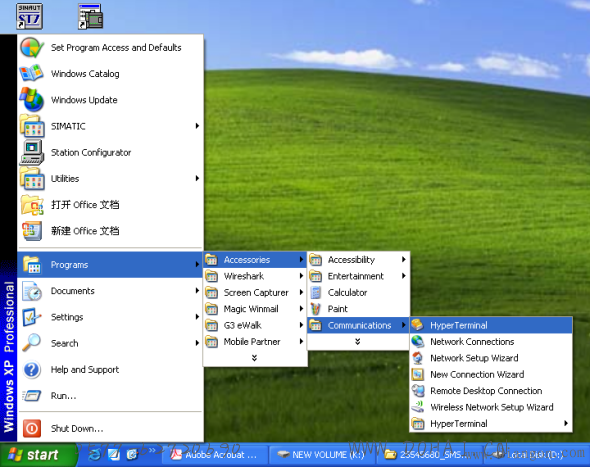Screen dimensions: 590x467
Task: Start Wireless Network Setup Wizard icon
Action: (x=418, y=407)
